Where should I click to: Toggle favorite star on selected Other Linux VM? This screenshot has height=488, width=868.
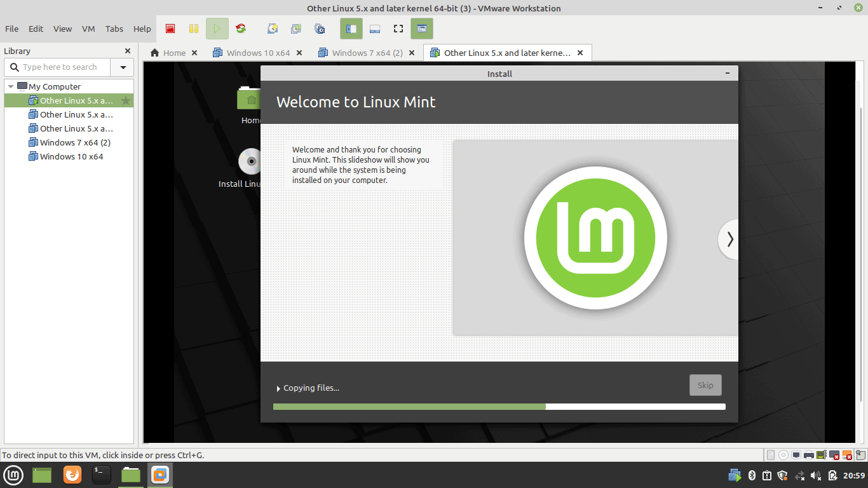click(126, 100)
